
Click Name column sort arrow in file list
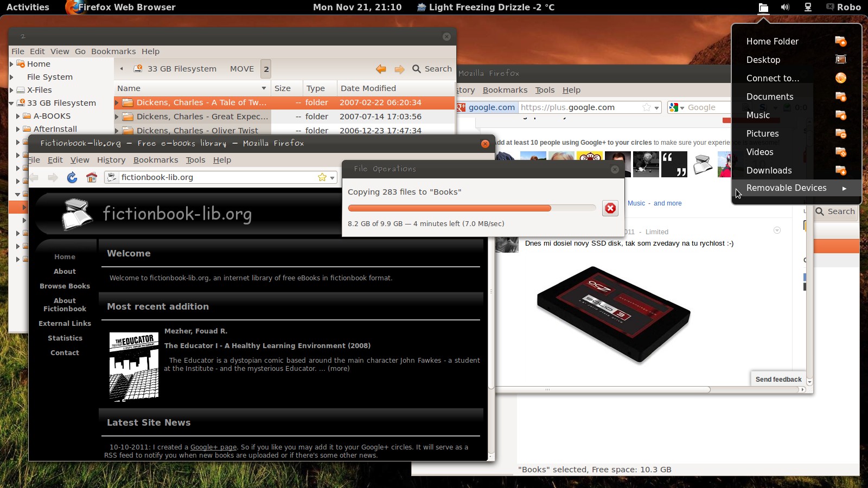[x=264, y=88]
